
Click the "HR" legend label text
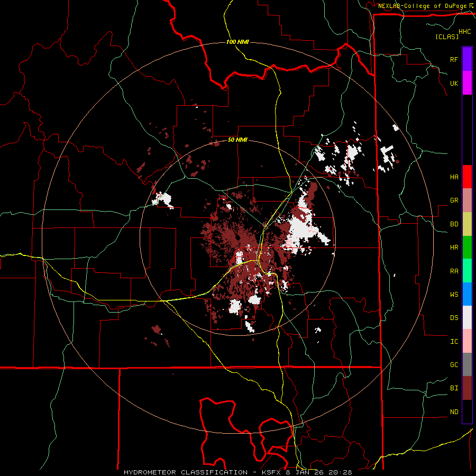point(454,248)
